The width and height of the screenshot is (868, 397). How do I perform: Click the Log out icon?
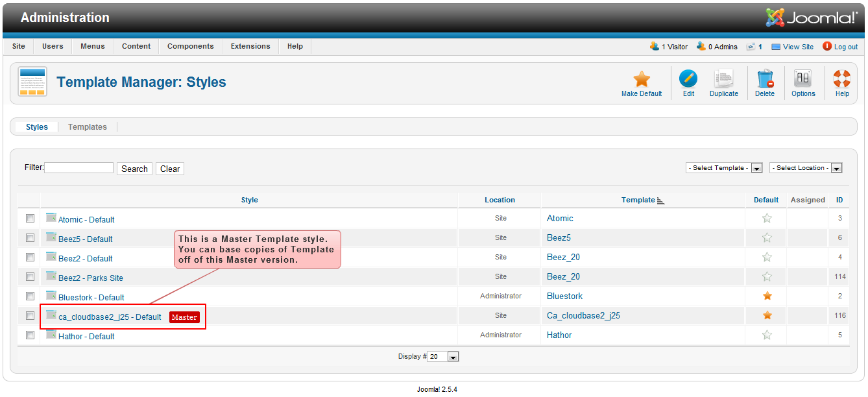[827, 46]
